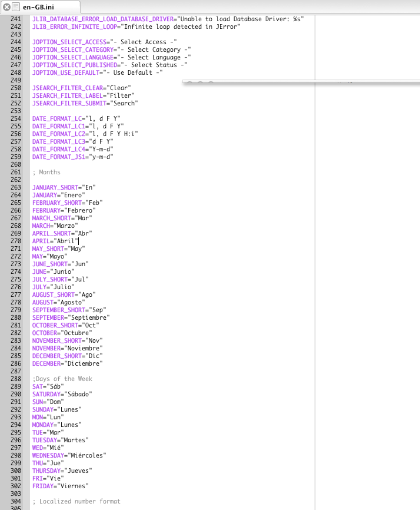Click line JOPTION_SELECT_CATEGORY
420x510 pixels.
(x=111, y=50)
